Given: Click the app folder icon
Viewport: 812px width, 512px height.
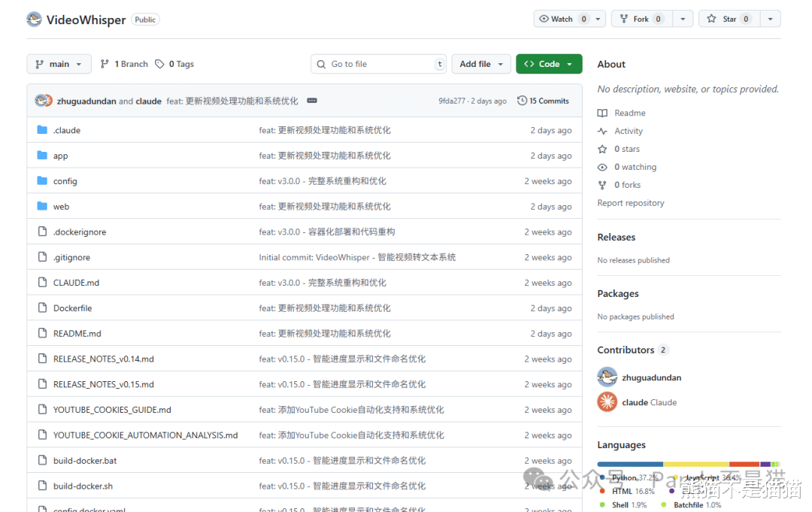Looking at the screenshot, I should (x=42, y=156).
